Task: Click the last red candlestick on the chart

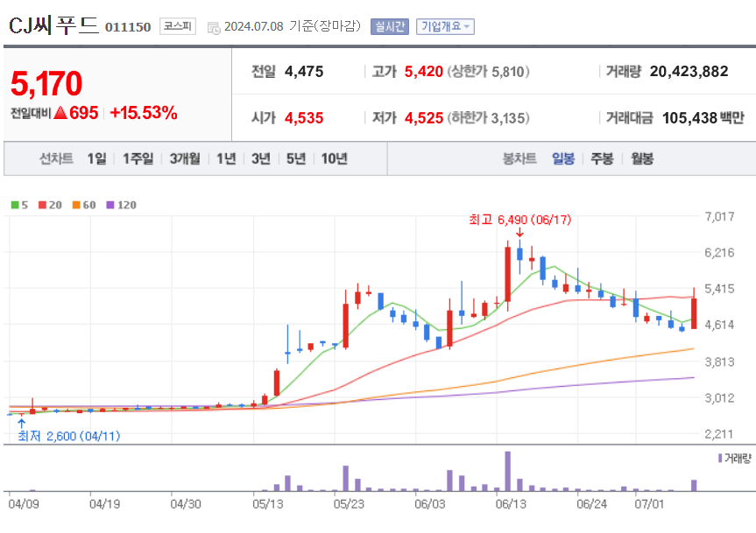Action: 694,313
